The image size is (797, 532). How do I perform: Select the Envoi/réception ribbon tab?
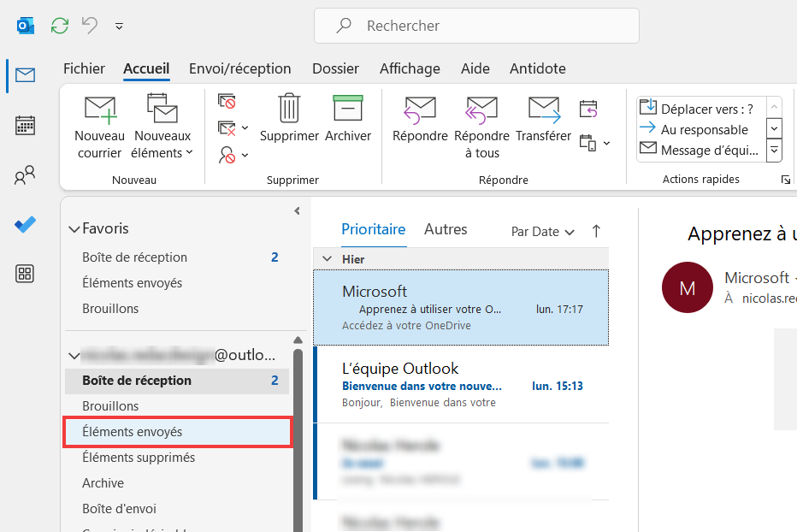240,68
